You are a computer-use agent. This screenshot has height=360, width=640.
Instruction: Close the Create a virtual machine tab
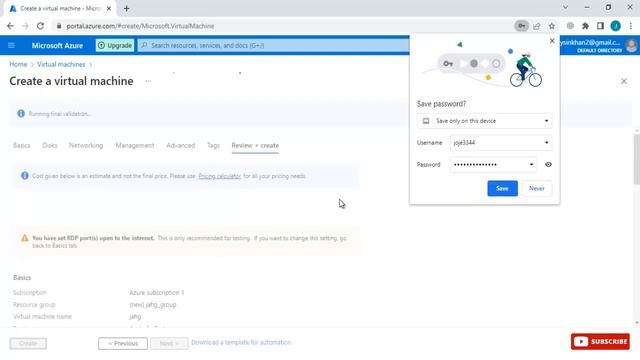point(109,8)
